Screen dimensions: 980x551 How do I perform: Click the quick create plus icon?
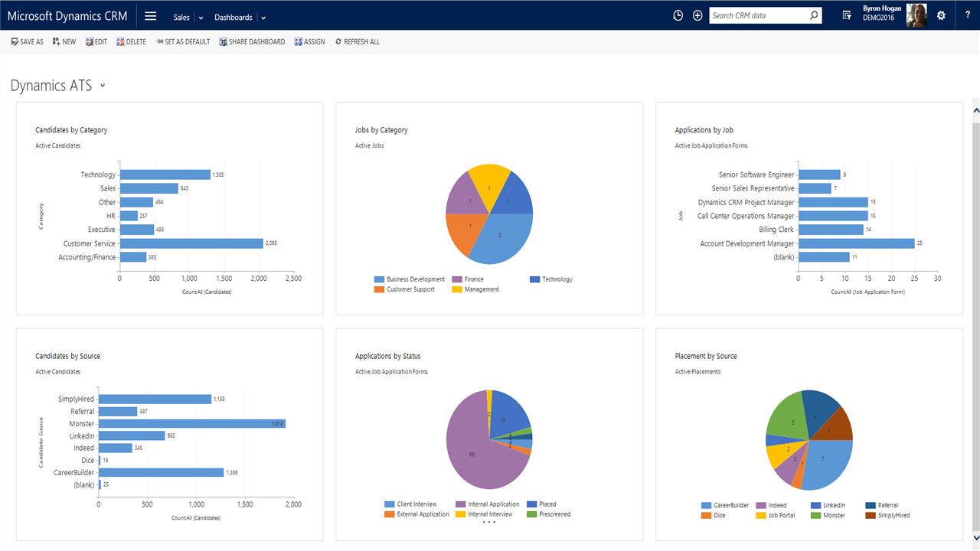[697, 15]
